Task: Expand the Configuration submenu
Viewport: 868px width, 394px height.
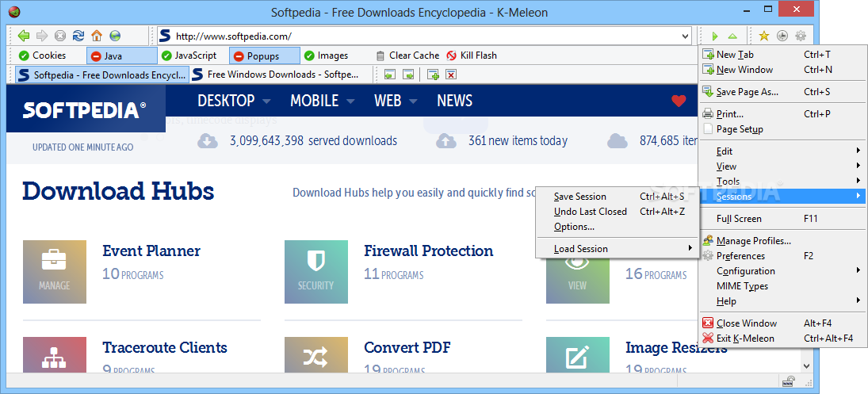Action: [x=783, y=270]
